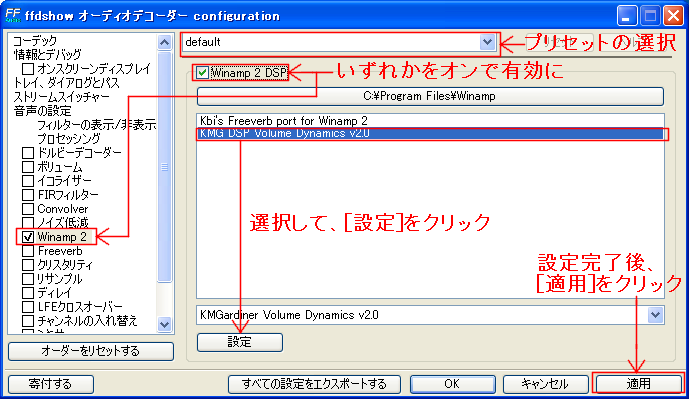This screenshot has width=689, height=399.
Task: Toggle ボリューム checkbox
Action: click(28, 167)
